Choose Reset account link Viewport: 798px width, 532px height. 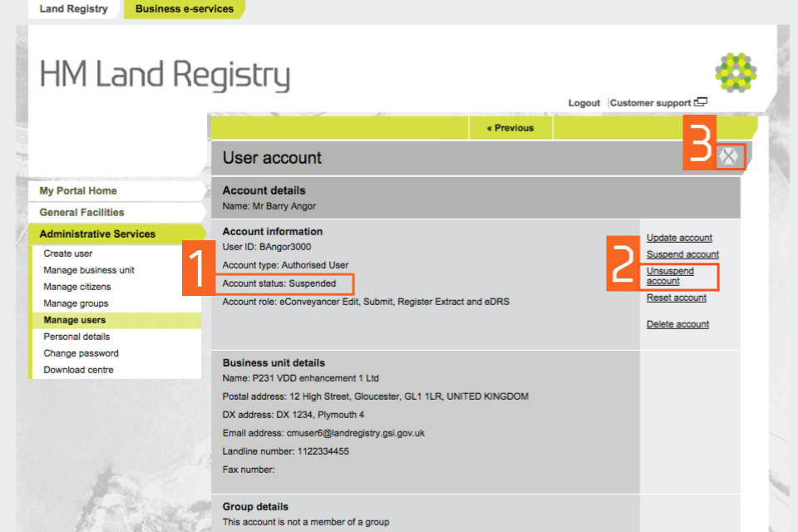tap(677, 298)
